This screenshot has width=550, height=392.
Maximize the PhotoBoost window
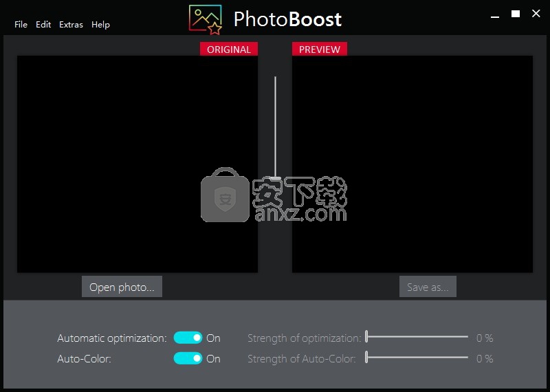tap(515, 14)
